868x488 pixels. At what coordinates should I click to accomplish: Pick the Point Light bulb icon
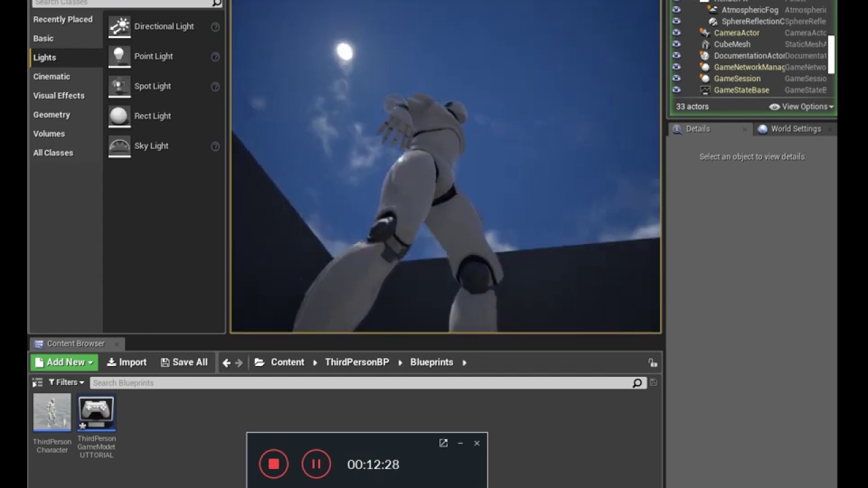tap(119, 56)
